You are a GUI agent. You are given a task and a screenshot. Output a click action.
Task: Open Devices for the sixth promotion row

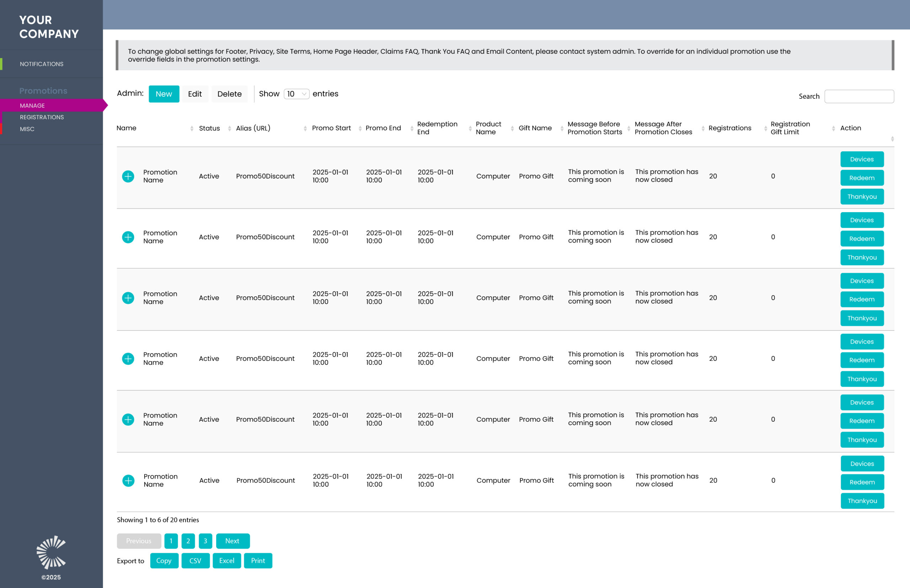tap(862, 464)
